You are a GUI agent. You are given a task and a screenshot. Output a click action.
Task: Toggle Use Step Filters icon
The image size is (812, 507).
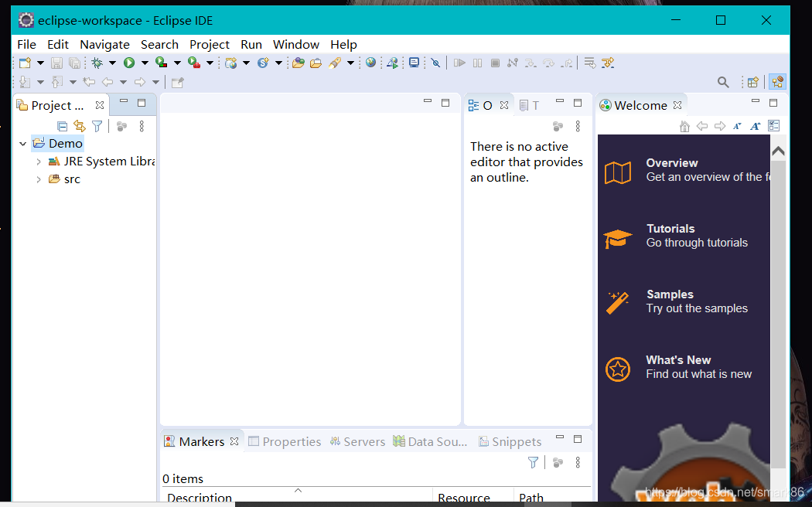[607, 63]
